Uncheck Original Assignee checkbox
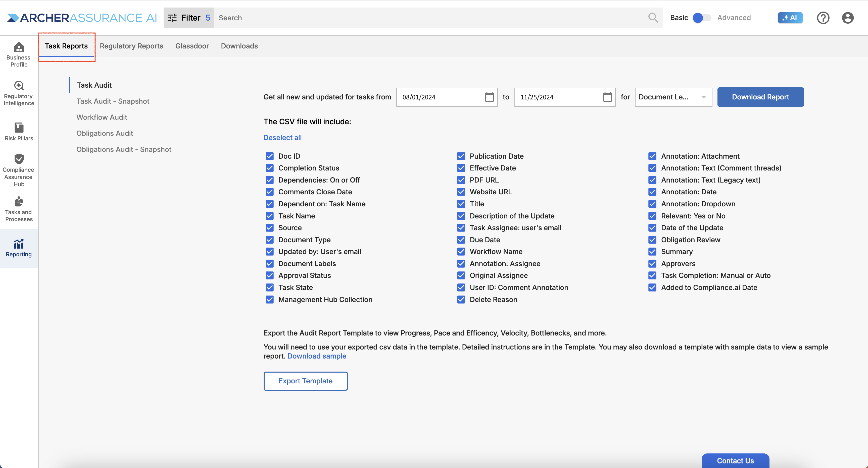868x468 pixels. (x=461, y=276)
